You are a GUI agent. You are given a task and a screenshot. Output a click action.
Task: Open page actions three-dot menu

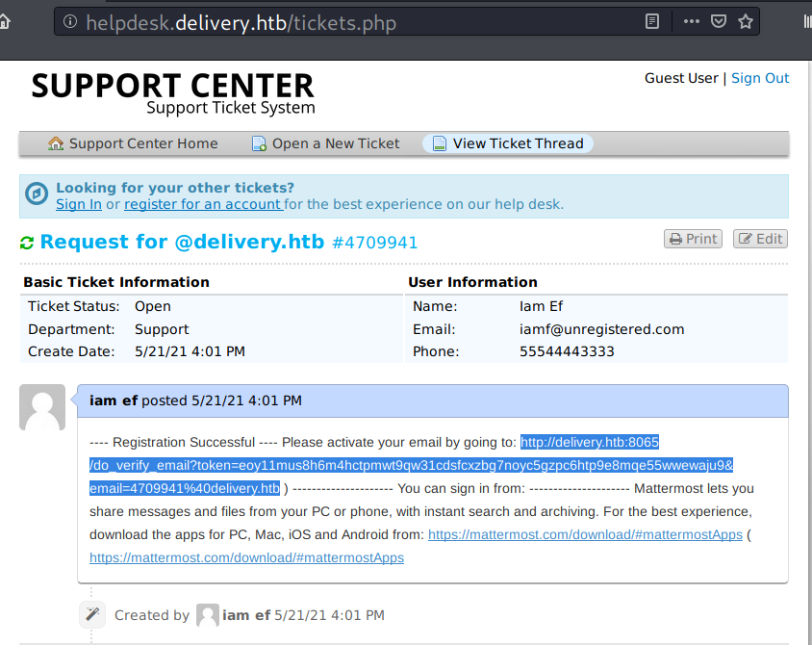point(692,21)
